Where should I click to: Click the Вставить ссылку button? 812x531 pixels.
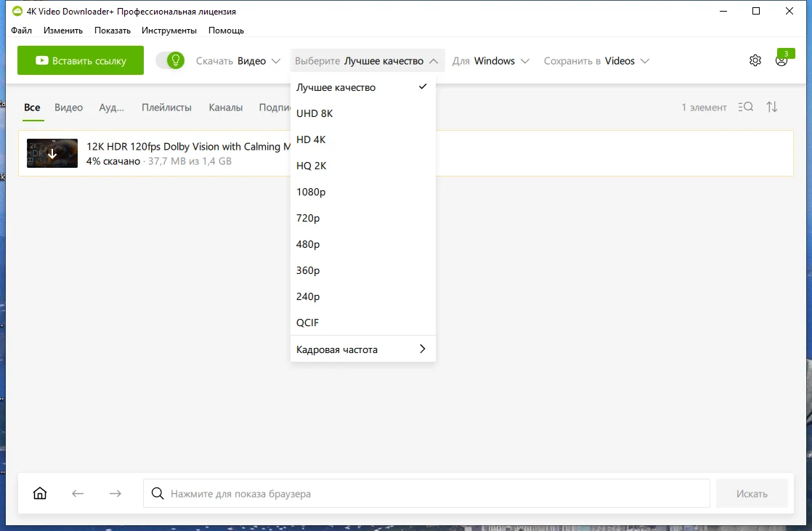click(81, 60)
